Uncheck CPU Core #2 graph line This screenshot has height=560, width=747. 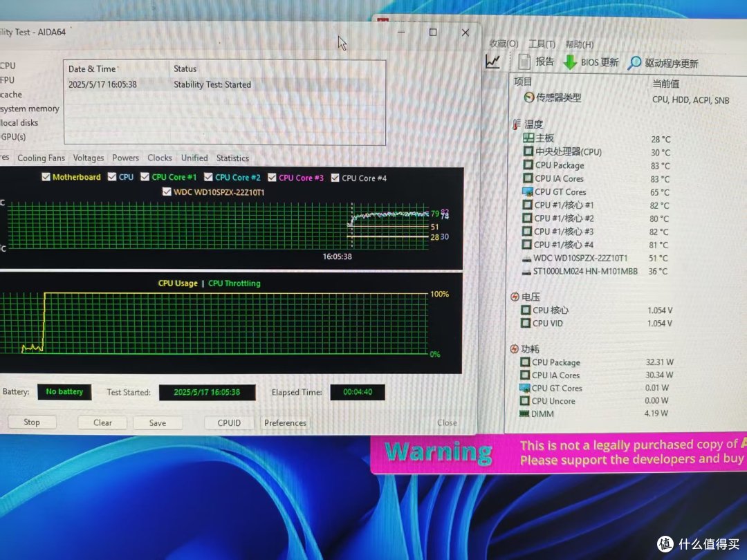(208, 177)
